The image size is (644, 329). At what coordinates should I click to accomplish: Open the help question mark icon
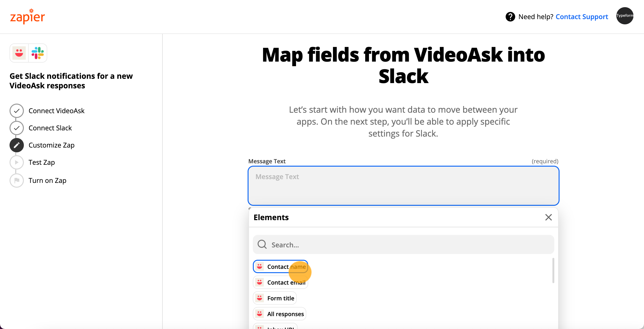pyautogui.click(x=510, y=17)
